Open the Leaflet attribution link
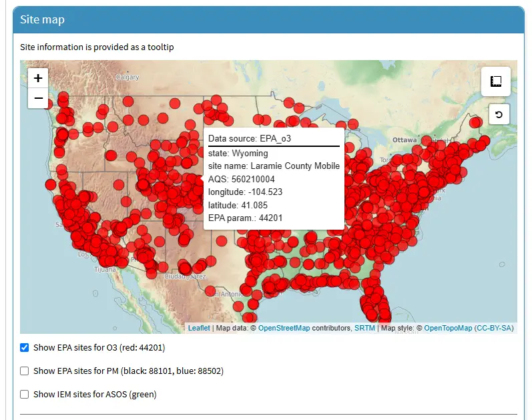Viewport: 532px width, 420px height. click(198, 328)
